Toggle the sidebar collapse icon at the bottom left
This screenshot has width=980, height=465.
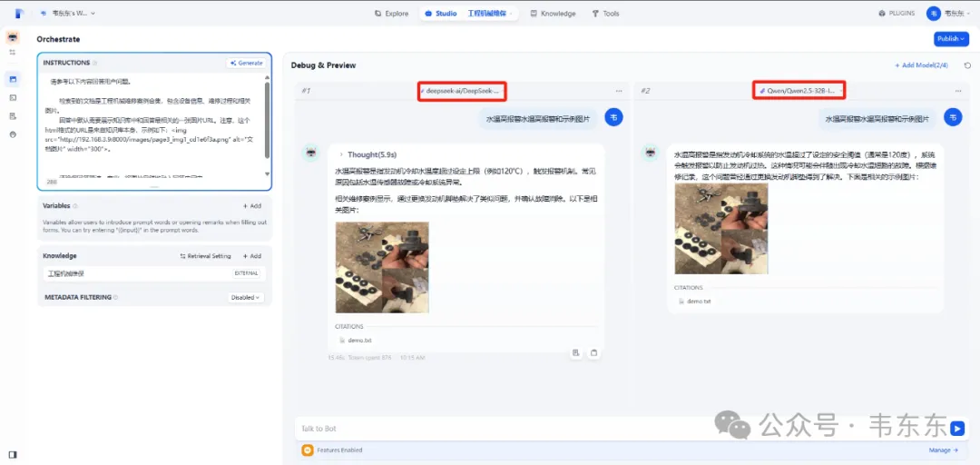(x=13, y=454)
